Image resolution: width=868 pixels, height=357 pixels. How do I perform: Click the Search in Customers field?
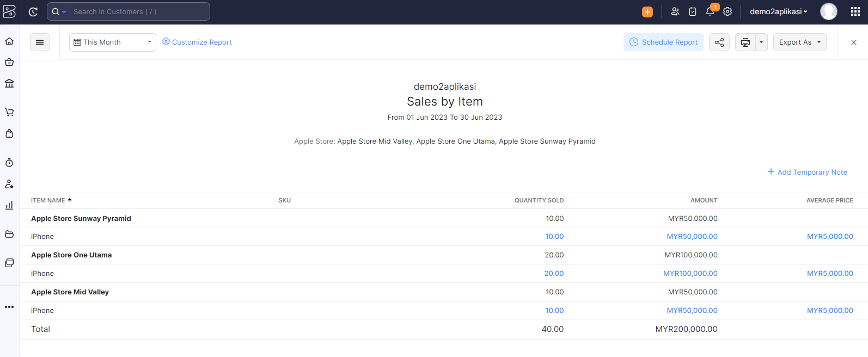click(x=140, y=11)
